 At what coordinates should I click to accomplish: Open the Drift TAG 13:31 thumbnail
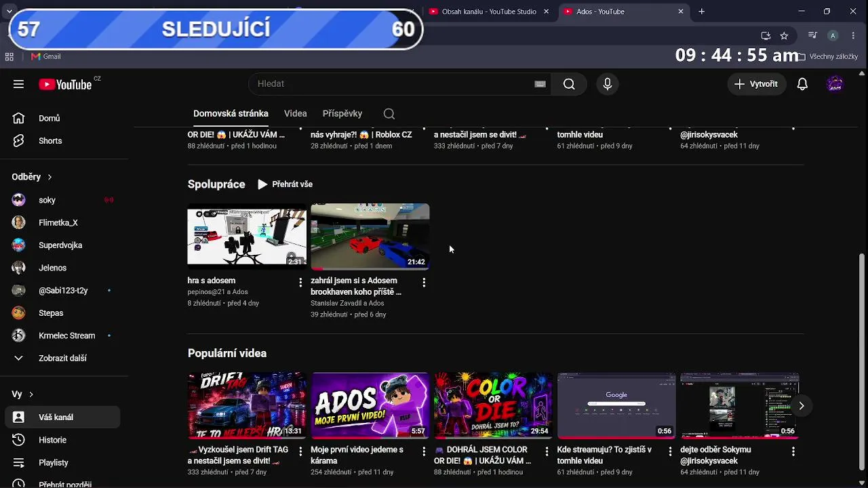click(x=247, y=405)
